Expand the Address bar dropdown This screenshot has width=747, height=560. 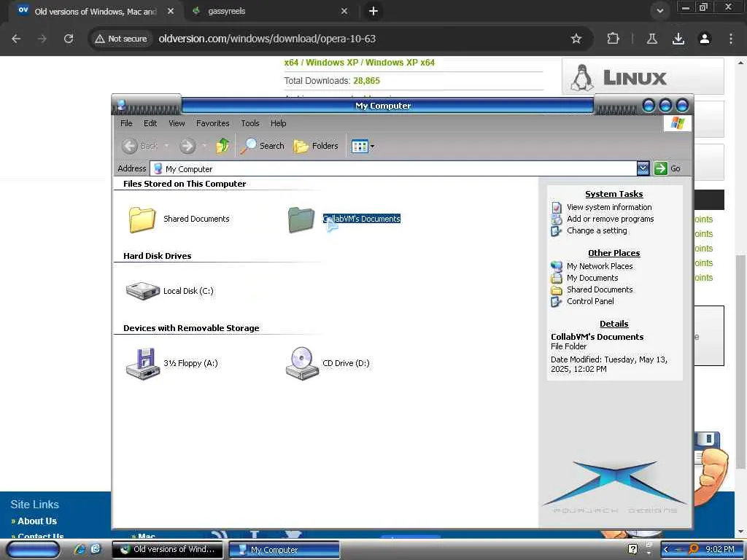(643, 168)
